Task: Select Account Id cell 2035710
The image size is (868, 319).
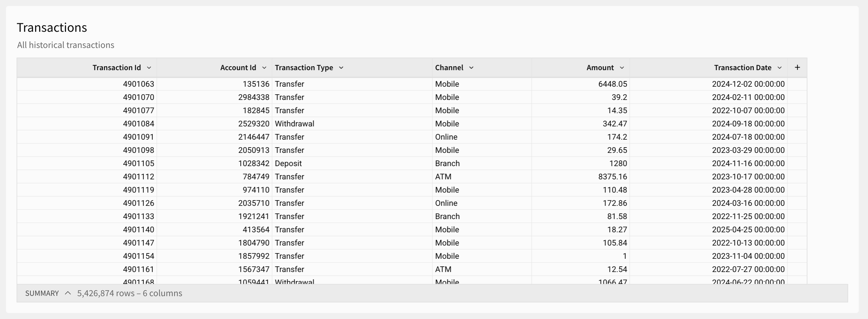Action: 253,203
